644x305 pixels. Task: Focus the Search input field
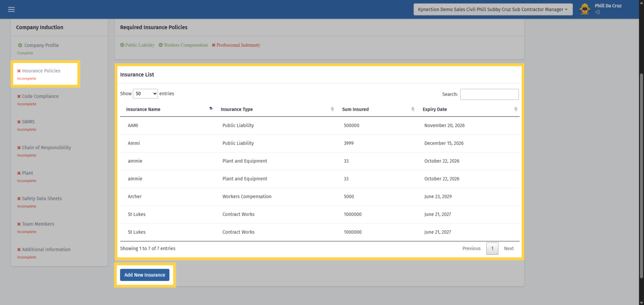click(x=489, y=94)
